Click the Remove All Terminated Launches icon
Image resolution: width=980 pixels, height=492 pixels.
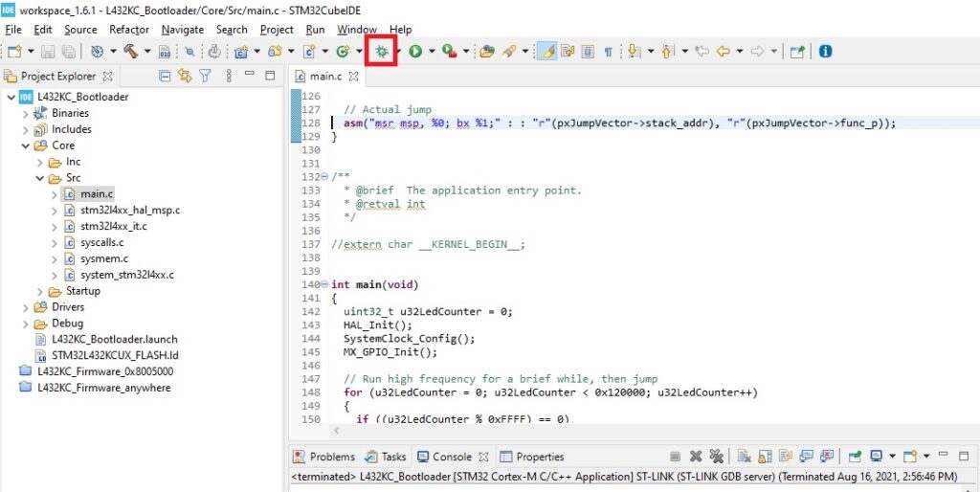716,457
